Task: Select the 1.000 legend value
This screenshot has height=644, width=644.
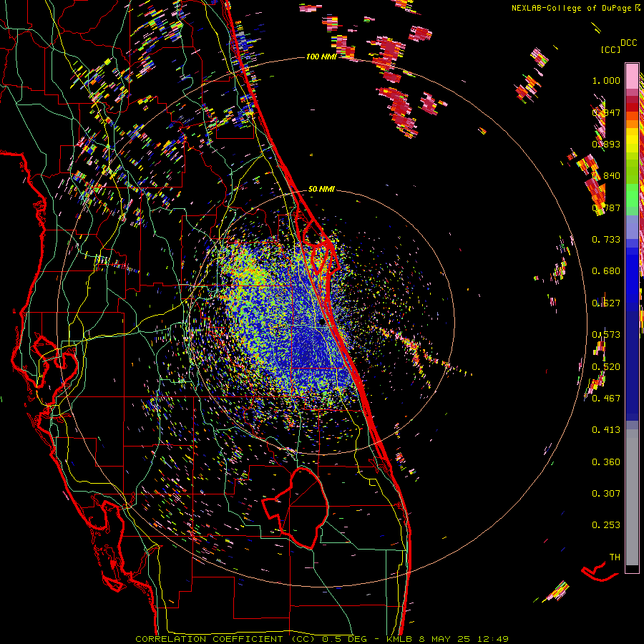Action: (606, 80)
